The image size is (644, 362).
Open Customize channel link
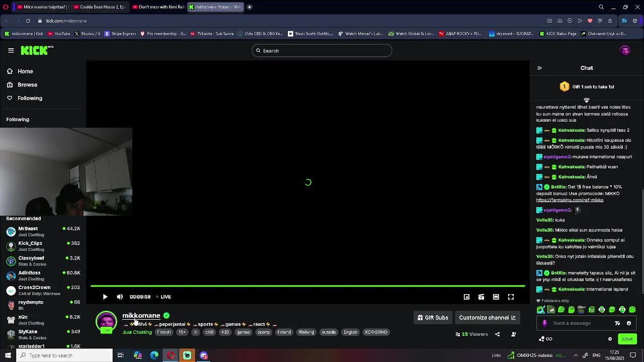pyautogui.click(x=487, y=318)
